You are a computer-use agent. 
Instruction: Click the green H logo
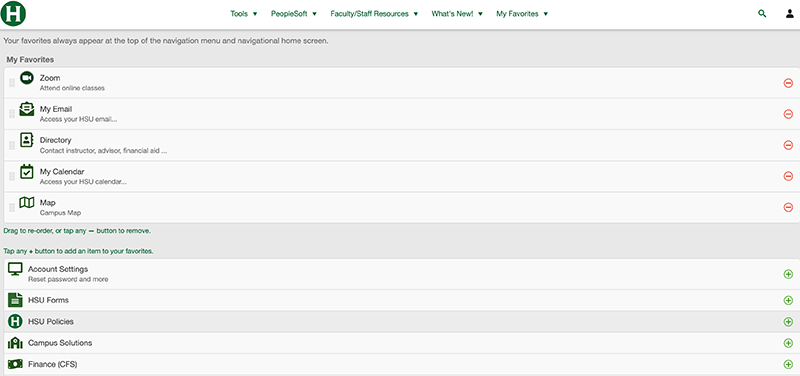click(x=13, y=14)
